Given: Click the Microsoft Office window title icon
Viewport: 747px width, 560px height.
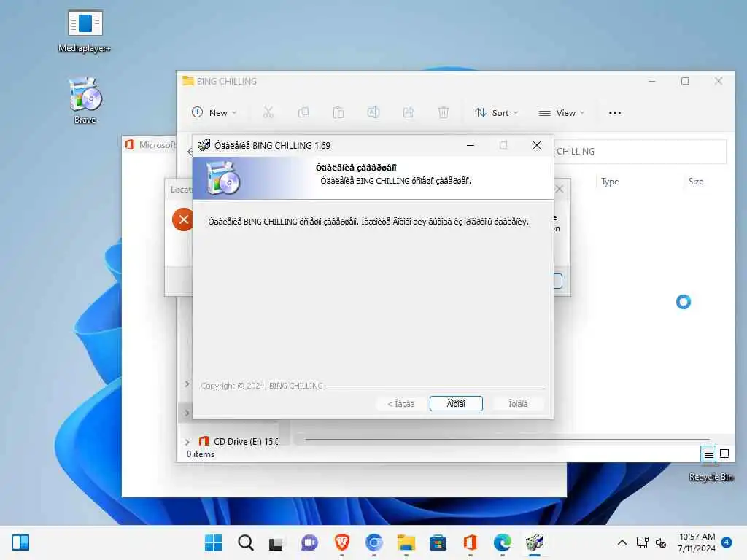Looking at the screenshot, I should pyautogui.click(x=130, y=144).
